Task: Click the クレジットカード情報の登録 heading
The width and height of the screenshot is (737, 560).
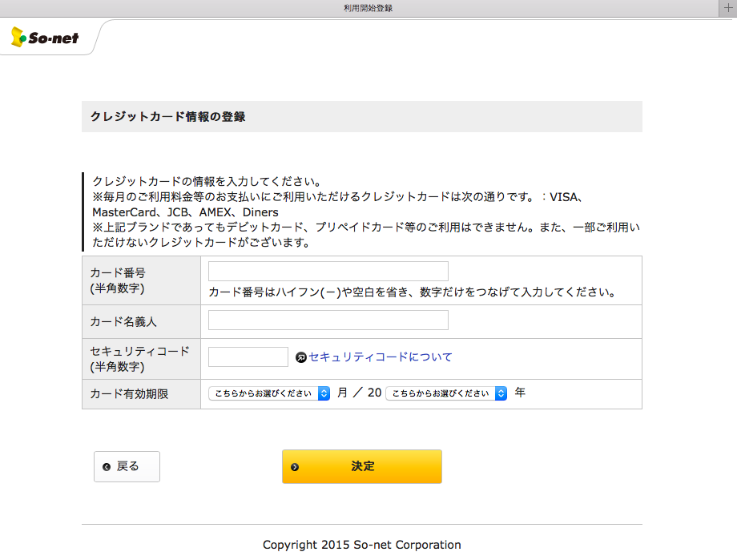Action: 167,117
